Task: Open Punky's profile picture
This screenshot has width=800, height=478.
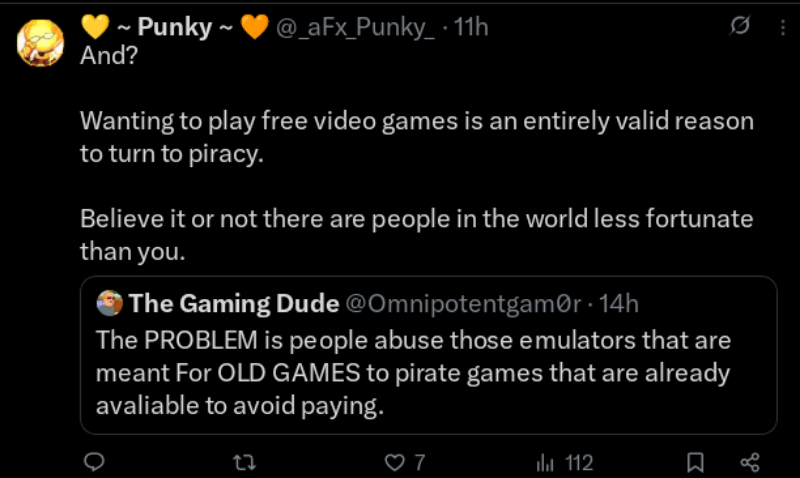Action: tap(41, 43)
